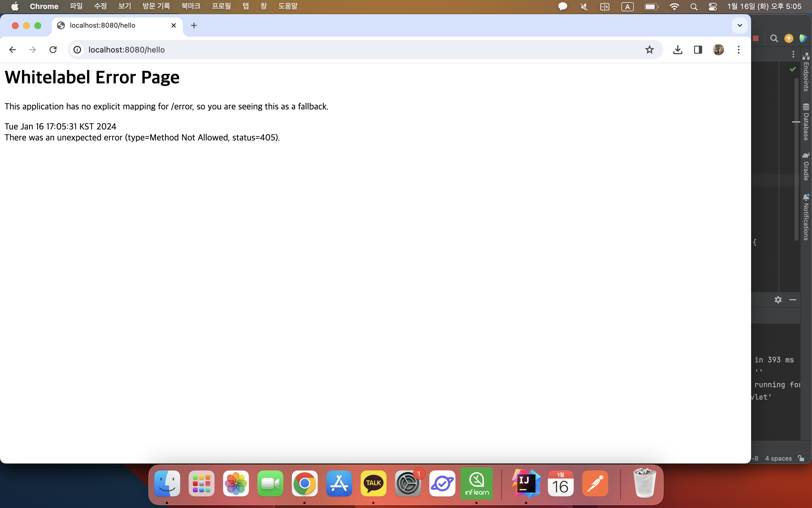Toggle read-only lock icon in IntelliJ status bar
This screenshot has width=812, height=508.
coord(801,458)
